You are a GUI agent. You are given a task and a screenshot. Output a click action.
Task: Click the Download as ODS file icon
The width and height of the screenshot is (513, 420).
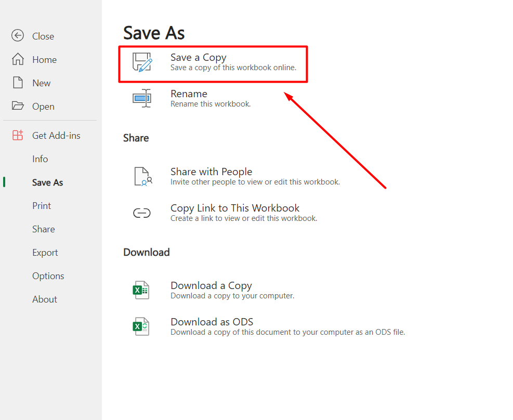(141, 326)
